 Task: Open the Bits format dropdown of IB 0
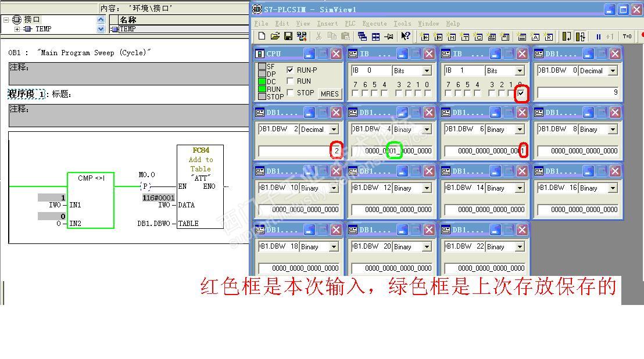click(427, 70)
